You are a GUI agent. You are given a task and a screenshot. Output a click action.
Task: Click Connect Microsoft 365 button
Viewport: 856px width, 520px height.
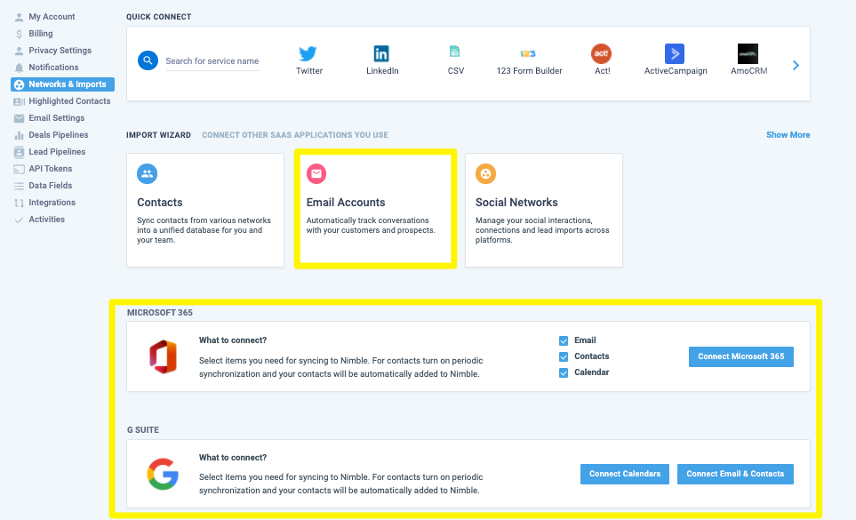click(741, 357)
